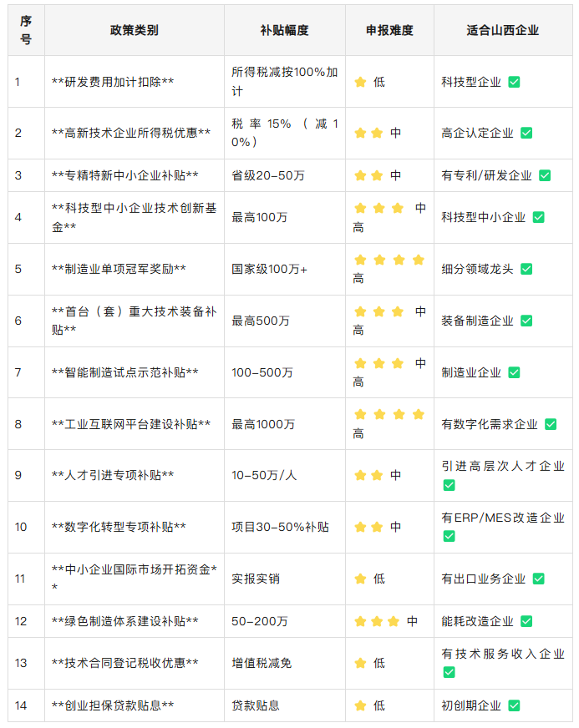Image resolution: width=579 pixels, height=728 pixels.
Task: Click the 申报难度 column header
Action: pyautogui.click(x=389, y=30)
